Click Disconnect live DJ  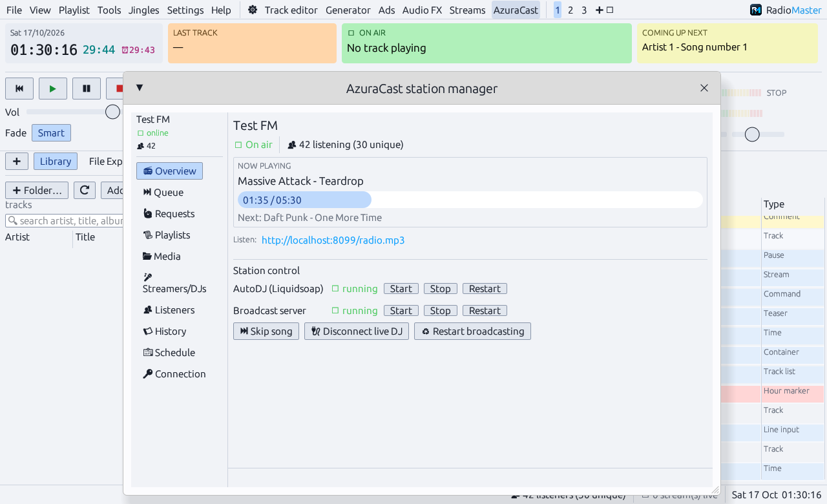click(357, 331)
